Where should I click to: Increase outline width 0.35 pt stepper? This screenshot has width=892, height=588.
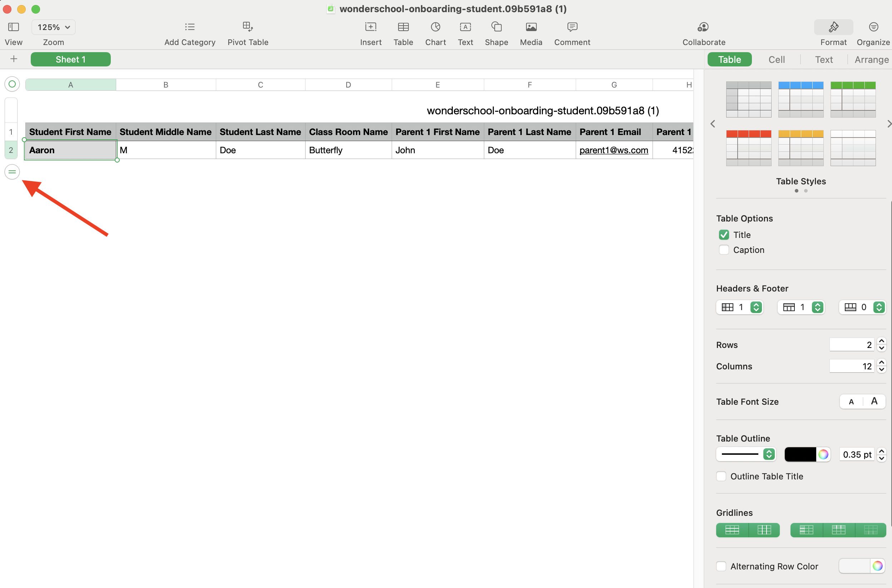[x=882, y=451]
